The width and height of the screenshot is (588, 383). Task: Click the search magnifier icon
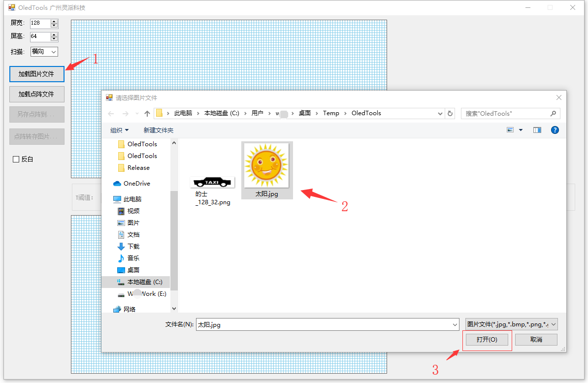pyautogui.click(x=553, y=114)
